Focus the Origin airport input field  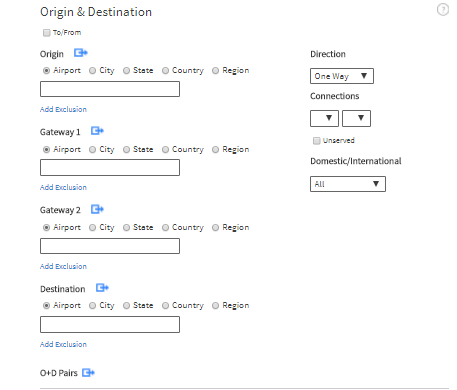click(x=110, y=89)
